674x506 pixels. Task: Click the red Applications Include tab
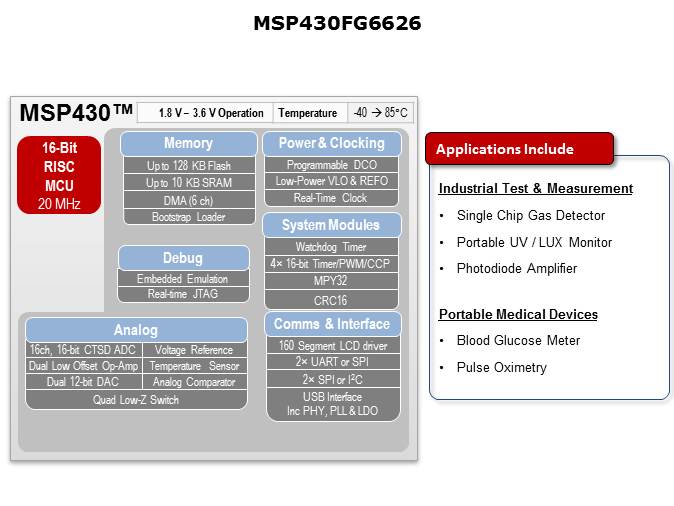[519, 149]
